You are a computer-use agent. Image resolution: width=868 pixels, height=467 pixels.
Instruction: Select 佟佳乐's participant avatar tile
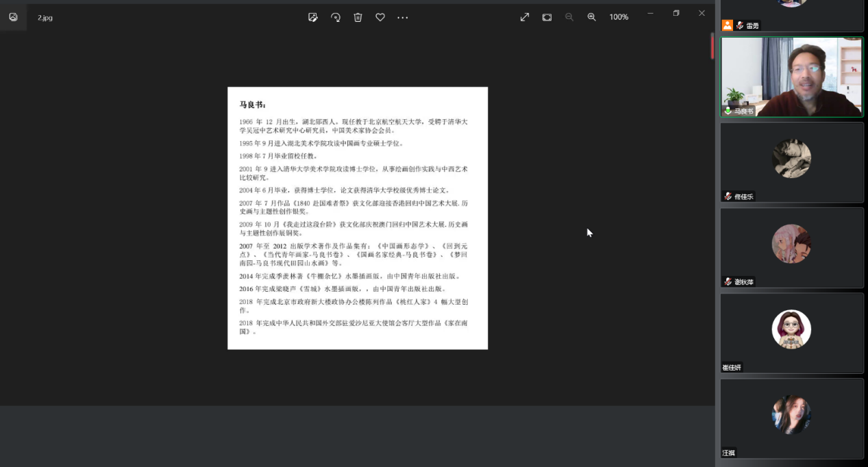point(791,158)
